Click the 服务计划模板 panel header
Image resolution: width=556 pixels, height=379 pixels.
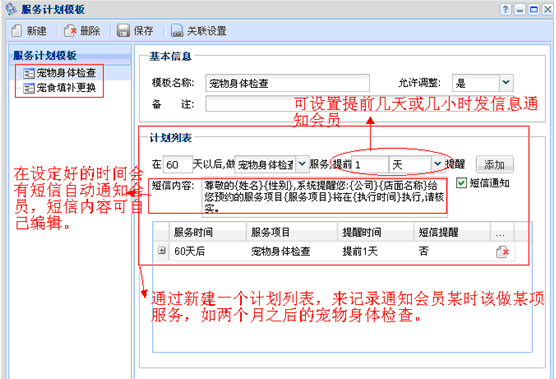(70, 55)
